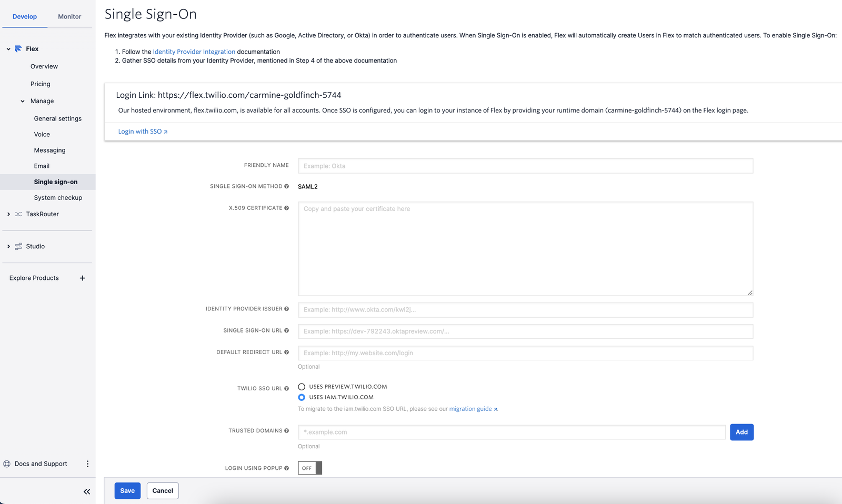The width and height of the screenshot is (842, 504).
Task: Click the plus icon next to Explore Products
Action: coord(82,278)
